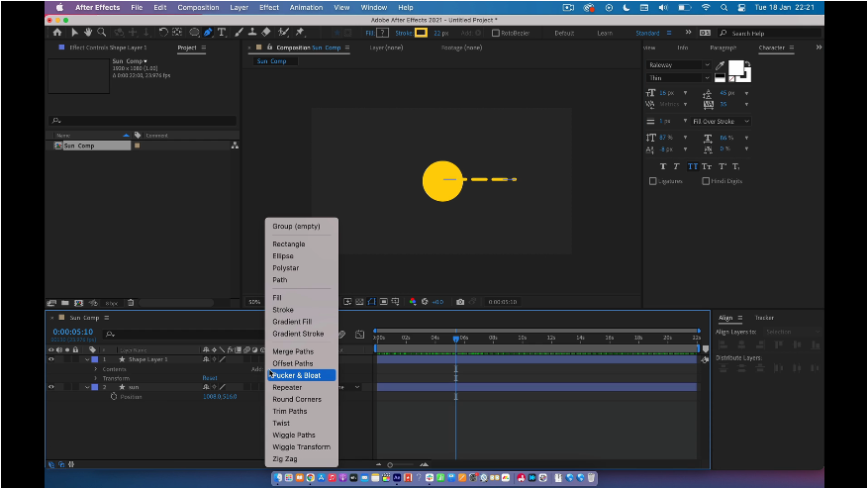Select the Pen tool
The image size is (868, 489).
click(208, 33)
